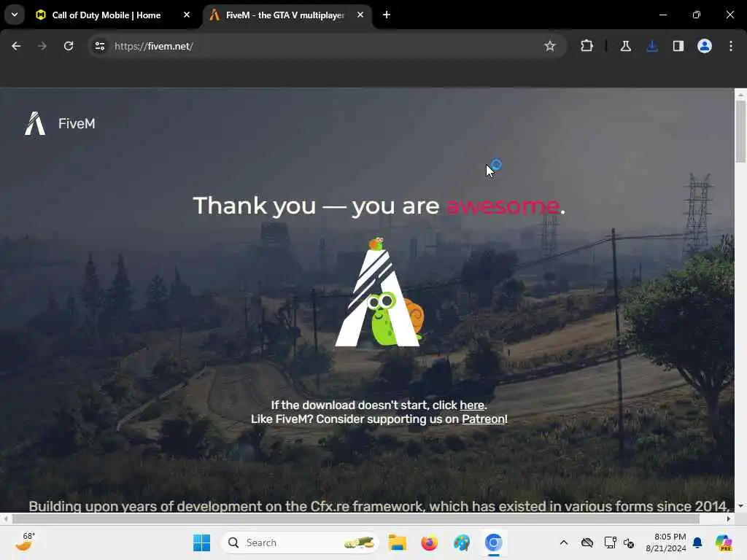Close the FiveM tab

click(360, 15)
